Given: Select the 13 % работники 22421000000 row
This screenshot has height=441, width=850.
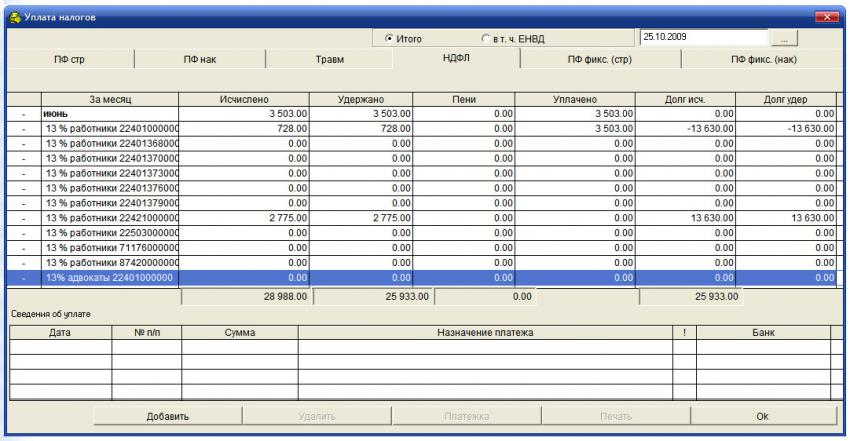Looking at the screenshot, I should (x=108, y=218).
